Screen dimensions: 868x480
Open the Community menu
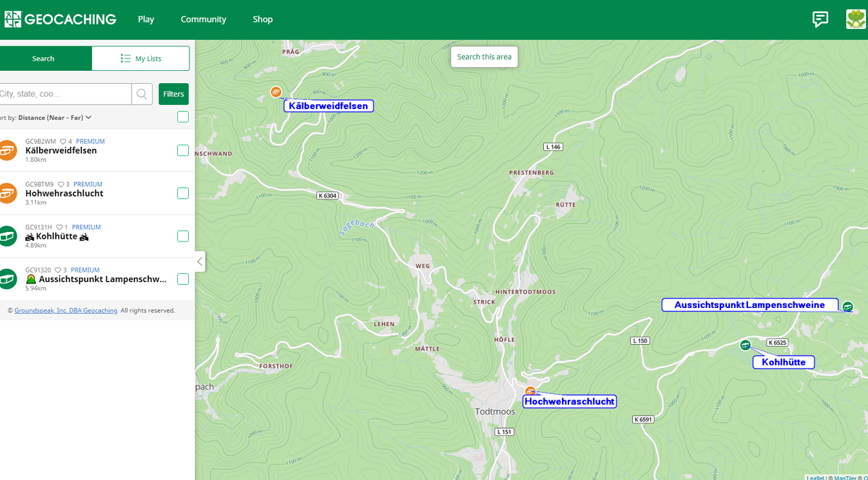tap(203, 20)
